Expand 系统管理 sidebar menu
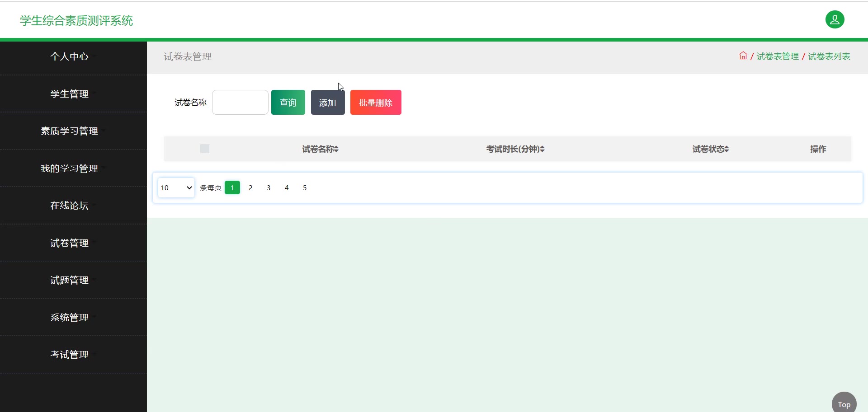 (x=73, y=318)
